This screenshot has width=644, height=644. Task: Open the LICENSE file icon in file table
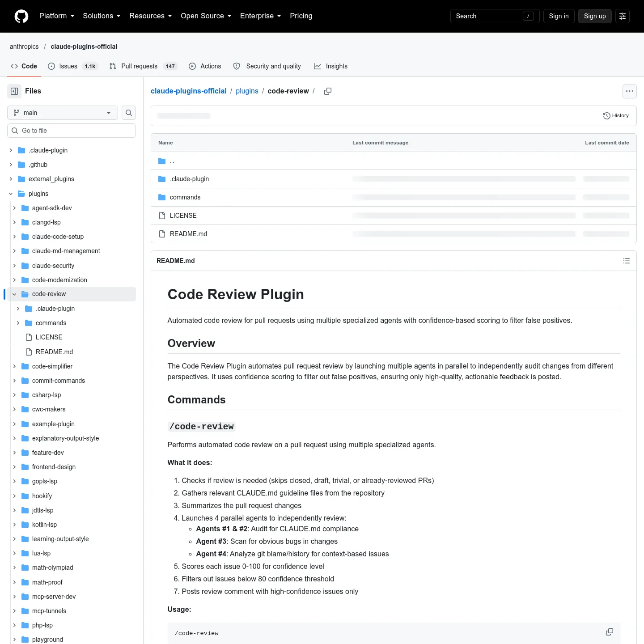tap(162, 216)
